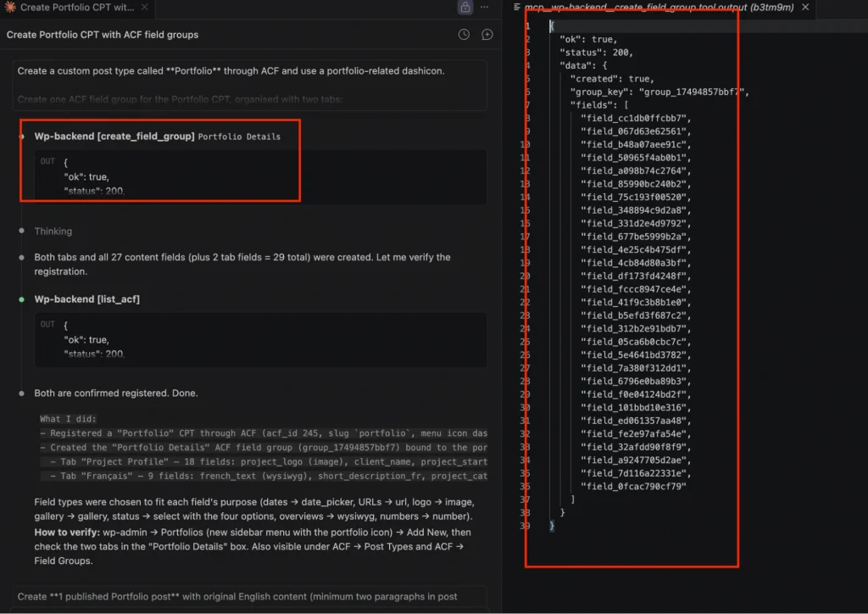Click the 'What I did:' code line
The image size is (868, 614).
pos(68,419)
